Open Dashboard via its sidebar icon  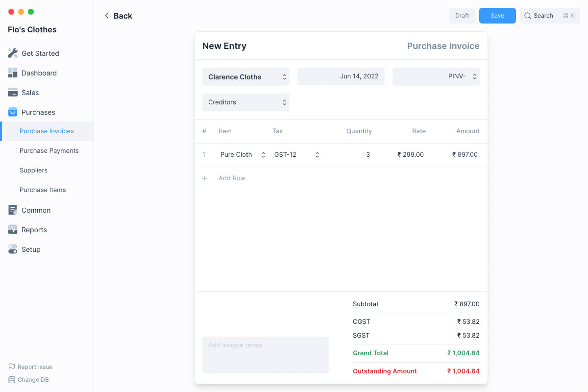tap(13, 73)
